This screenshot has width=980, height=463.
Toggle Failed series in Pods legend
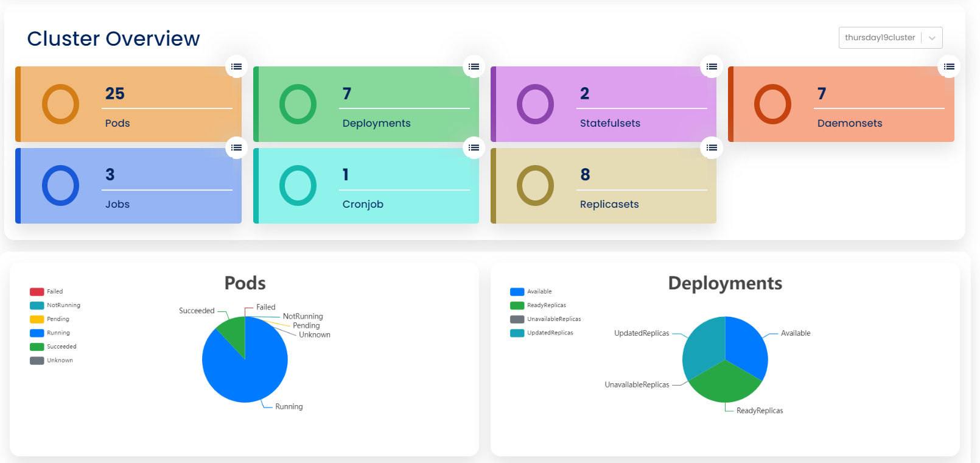tap(46, 292)
